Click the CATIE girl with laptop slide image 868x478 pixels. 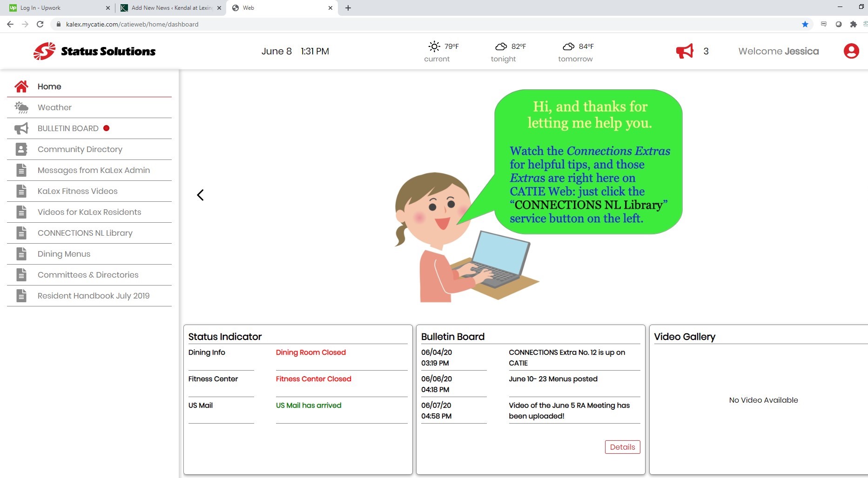pos(538,196)
